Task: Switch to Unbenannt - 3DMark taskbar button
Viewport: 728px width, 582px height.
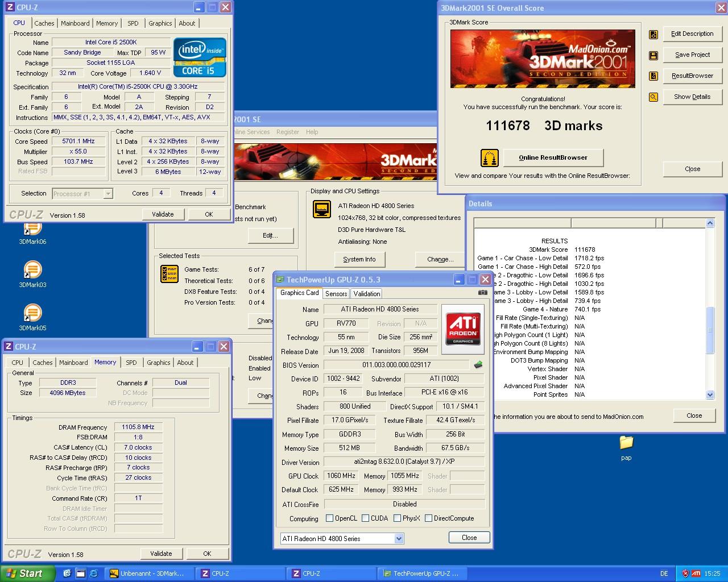Action: click(150, 573)
